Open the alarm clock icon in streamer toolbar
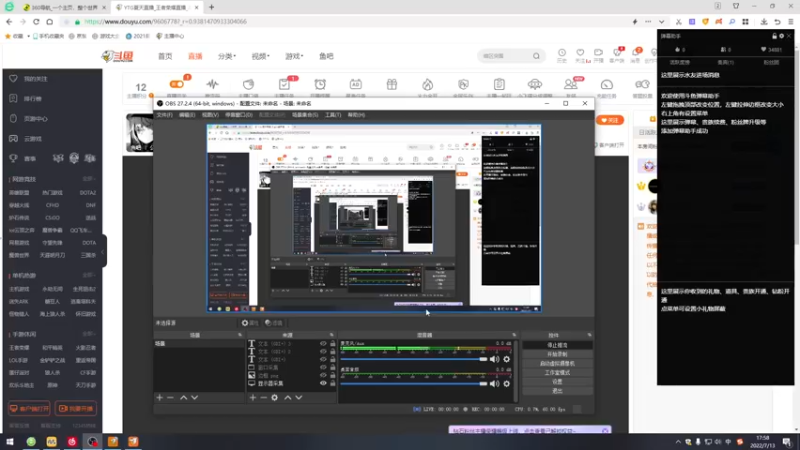This screenshot has width=800, height=450. [320, 84]
